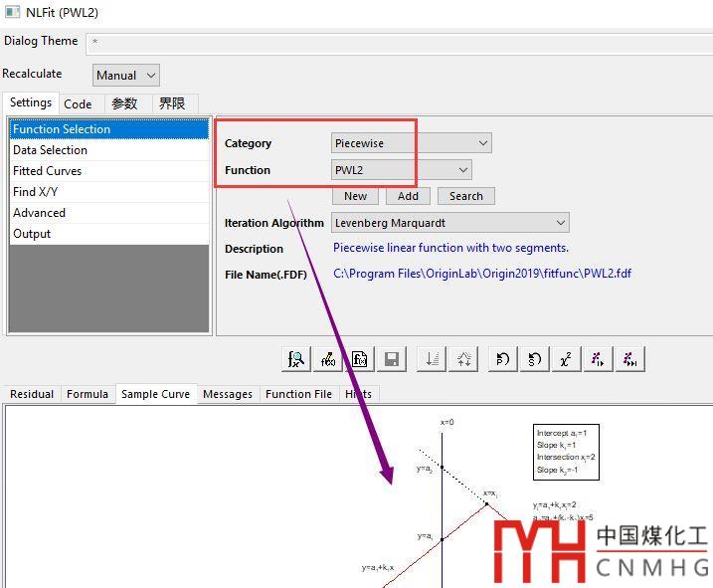
Task: Switch to the Settings tab
Action: [x=31, y=102]
